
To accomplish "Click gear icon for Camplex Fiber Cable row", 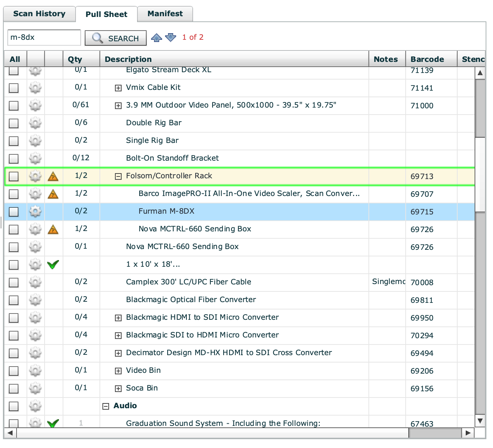I will pos(35,282).
